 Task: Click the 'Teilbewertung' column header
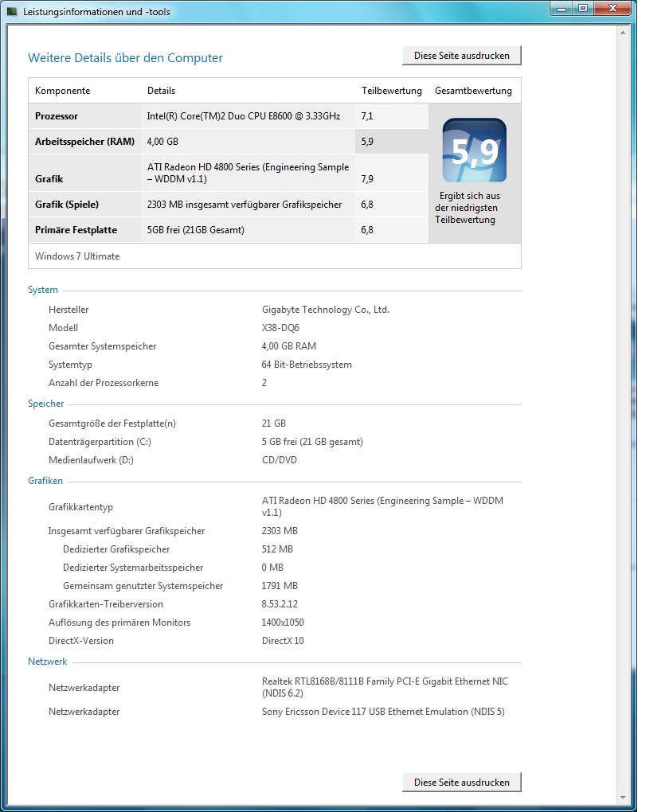[391, 91]
